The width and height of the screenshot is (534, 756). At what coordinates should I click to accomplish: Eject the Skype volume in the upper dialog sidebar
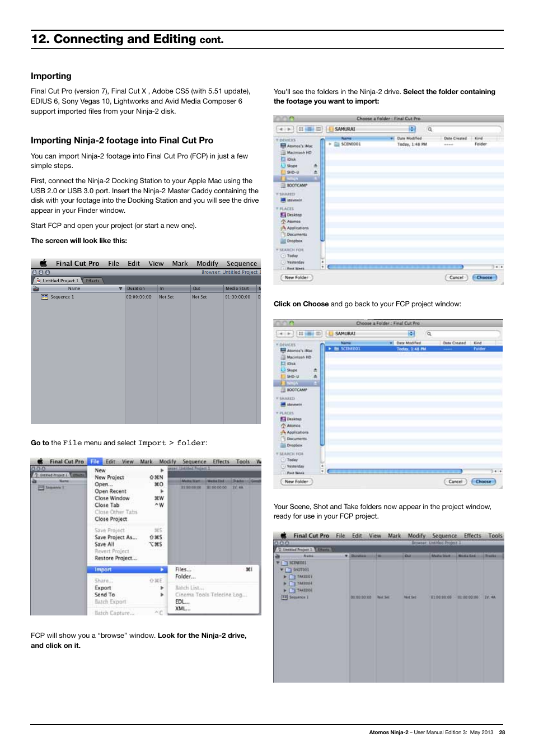(x=315, y=166)
